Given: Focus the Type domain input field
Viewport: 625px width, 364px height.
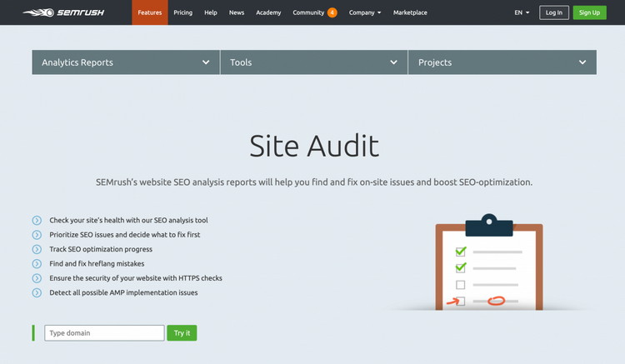Looking at the screenshot, I should click(104, 333).
